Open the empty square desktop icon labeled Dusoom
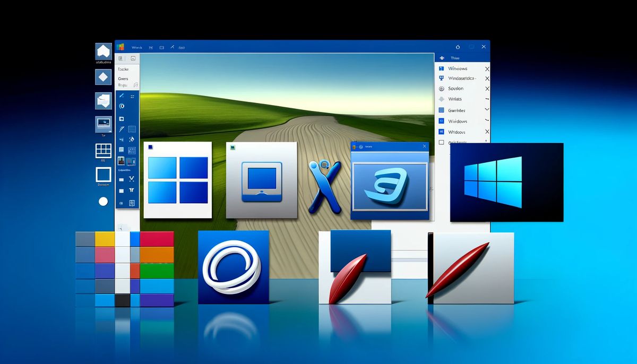Image resolution: width=637 pixels, height=364 pixels. click(103, 175)
